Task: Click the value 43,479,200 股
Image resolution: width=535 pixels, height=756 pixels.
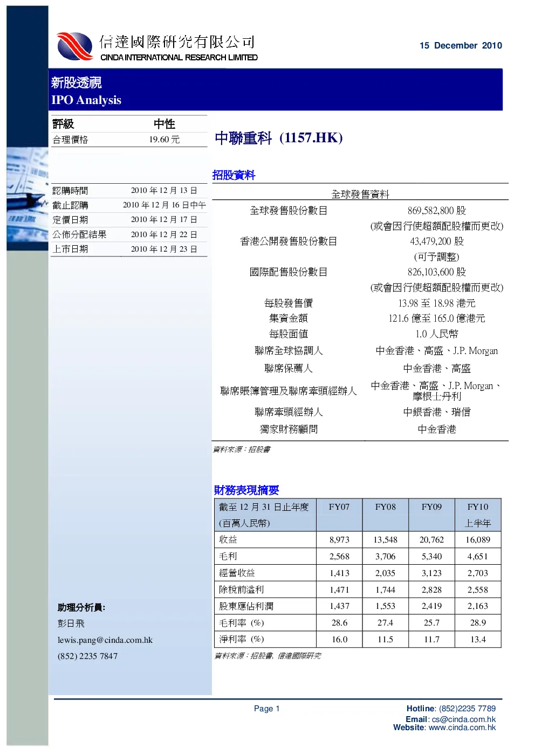Action: [437, 241]
